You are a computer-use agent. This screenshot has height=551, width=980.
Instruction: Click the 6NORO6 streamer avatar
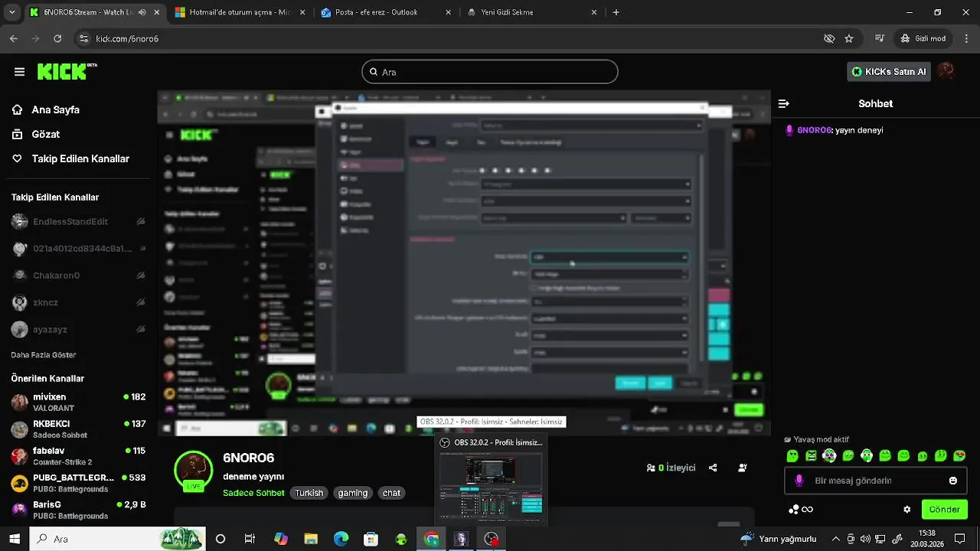(194, 469)
